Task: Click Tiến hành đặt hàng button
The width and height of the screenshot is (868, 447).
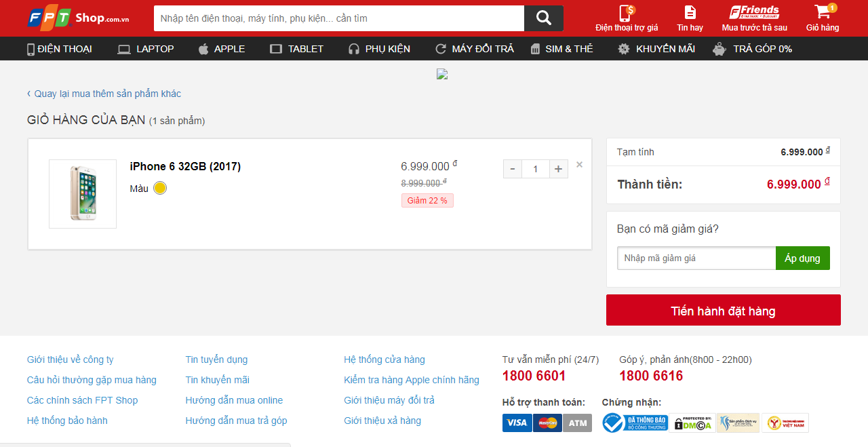Action: pyautogui.click(x=724, y=310)
